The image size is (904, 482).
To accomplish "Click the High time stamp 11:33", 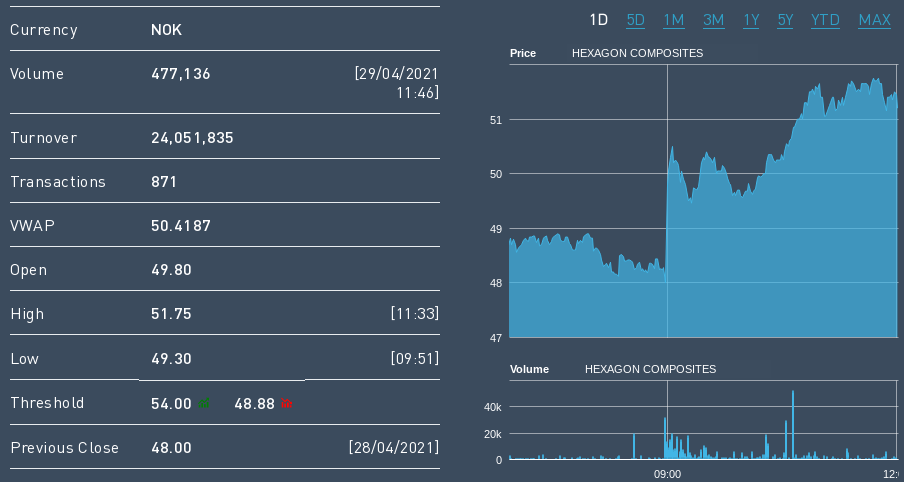I will pyautogui.click(x=414, y=314).
